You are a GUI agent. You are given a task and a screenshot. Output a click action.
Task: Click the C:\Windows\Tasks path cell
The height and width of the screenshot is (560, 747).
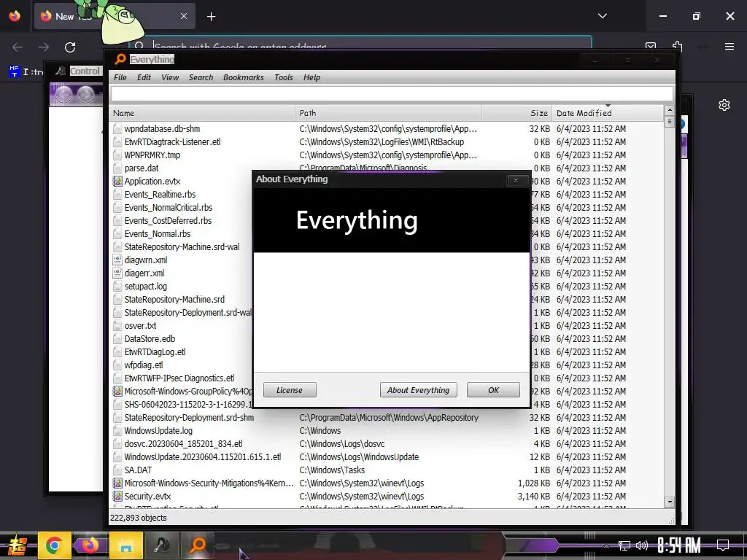point(332,470)
